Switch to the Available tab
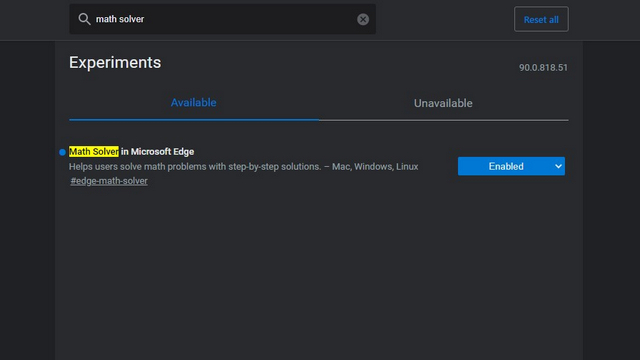Viewport: 640px width, 360px height. click(x=193, y=102)
